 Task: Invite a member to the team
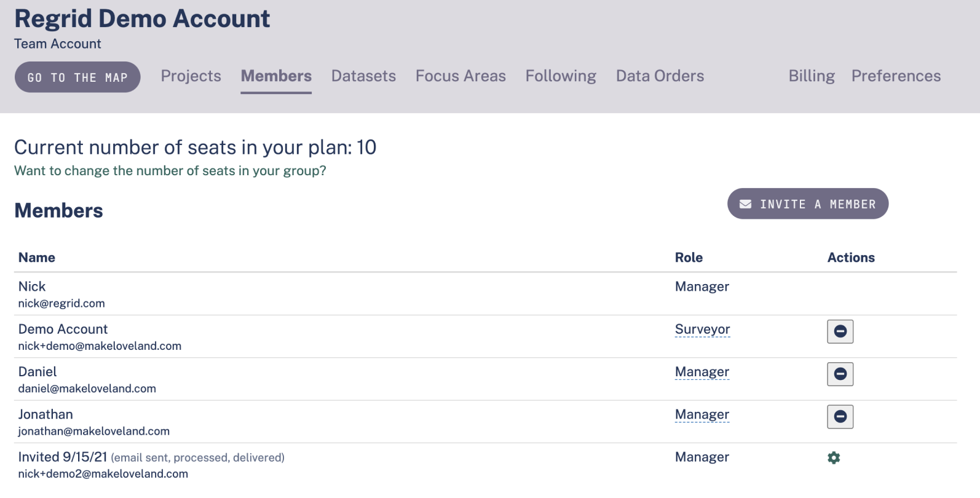(x=808, y=204)
